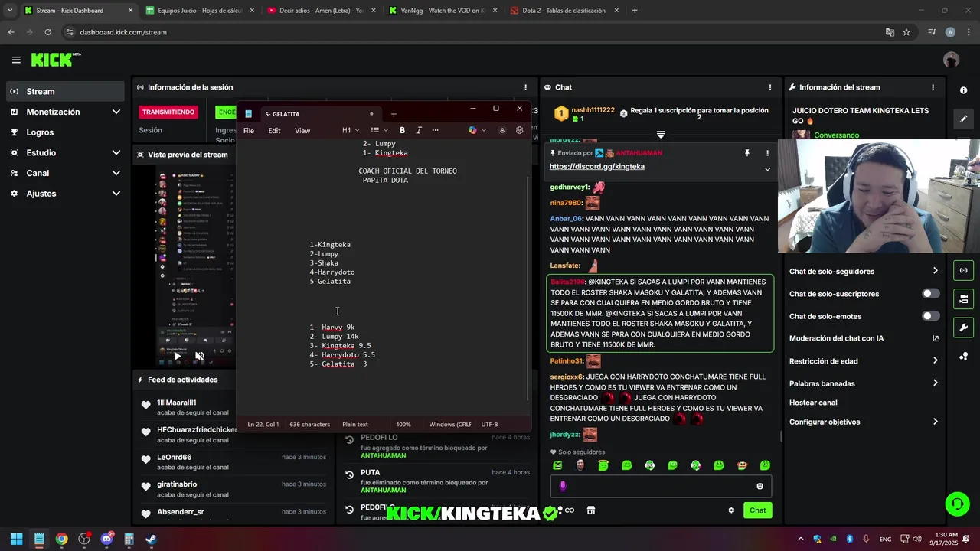Expand Palabras baneadas option
Screen dimensions: 980x551
[935, 383]
